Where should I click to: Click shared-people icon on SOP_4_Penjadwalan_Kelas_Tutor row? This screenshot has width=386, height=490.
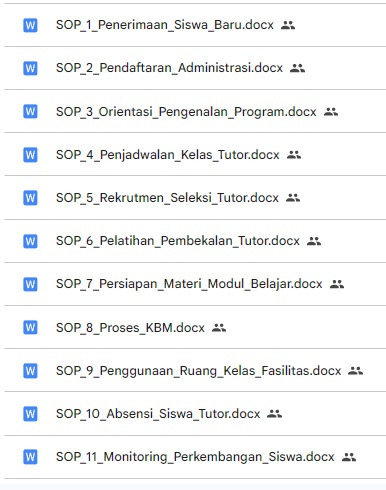click(x=294, y=155)
